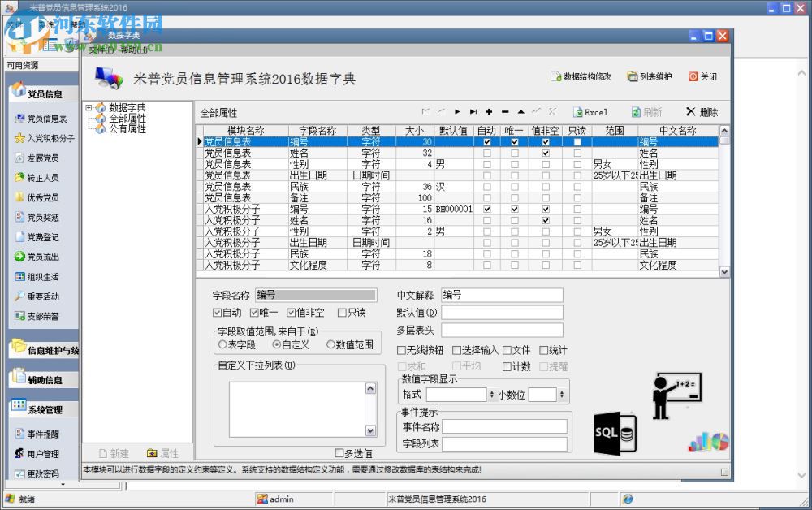Click the SQL database icon
This screenshot has width=812, height=510.
tap(615, 434)
